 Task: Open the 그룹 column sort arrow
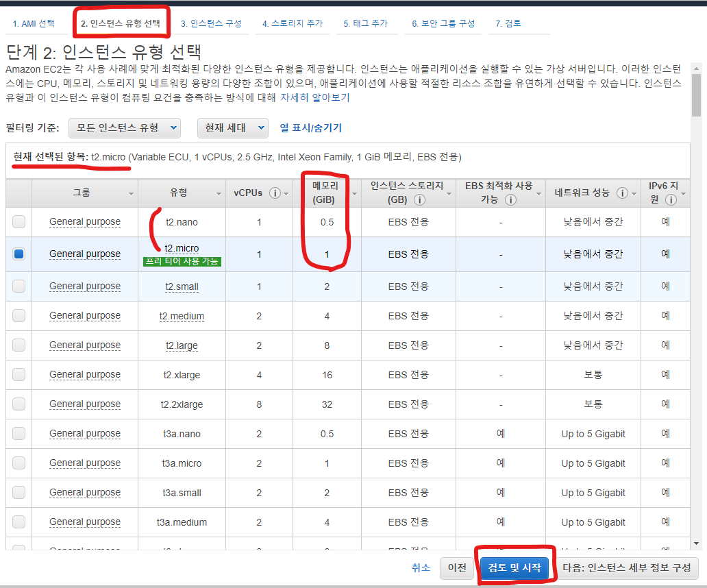pos(131,194)
